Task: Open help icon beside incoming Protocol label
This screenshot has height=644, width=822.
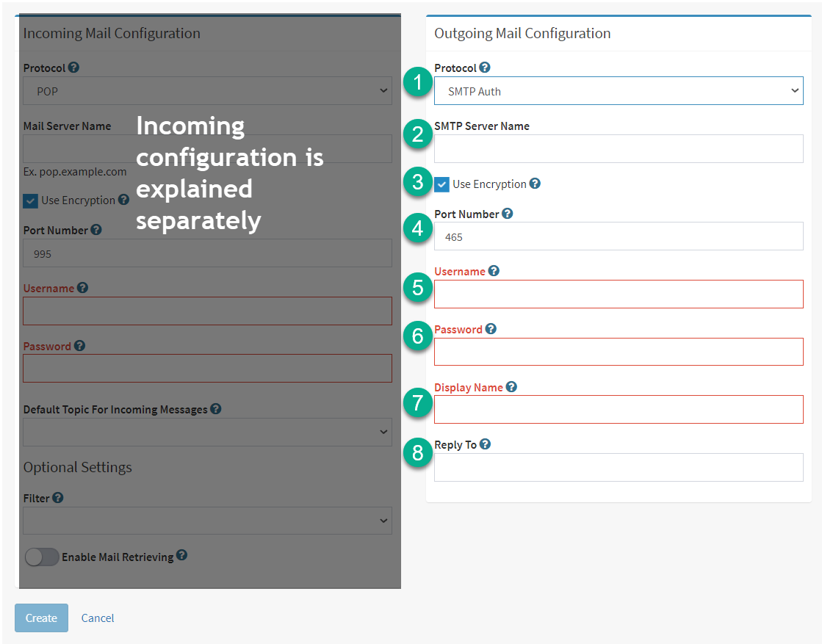Action: coord(74,68)
